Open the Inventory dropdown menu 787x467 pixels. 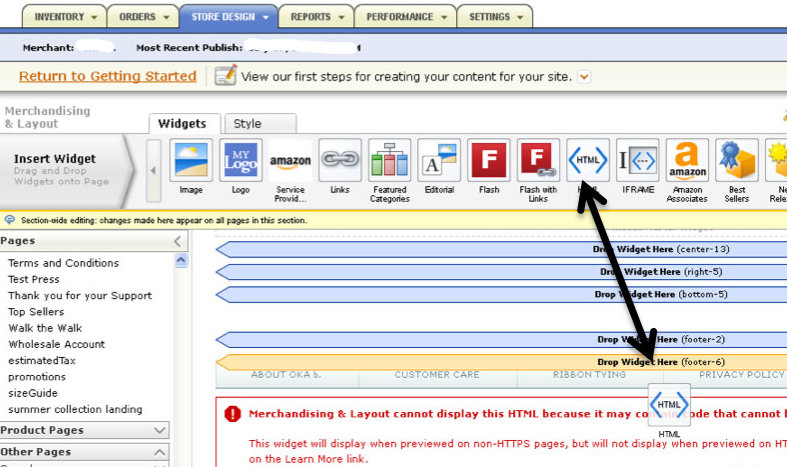[x=66, y=17]
